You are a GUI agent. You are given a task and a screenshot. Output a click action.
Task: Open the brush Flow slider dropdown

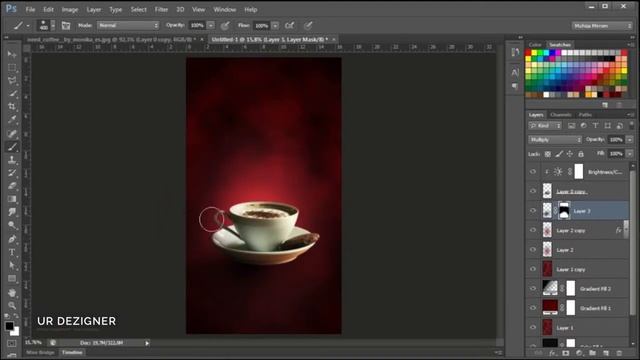coord(276,25)
